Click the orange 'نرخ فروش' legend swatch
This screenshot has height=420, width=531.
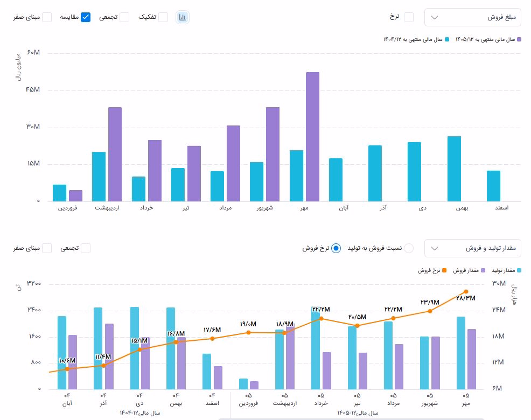(x=445, y=270)
